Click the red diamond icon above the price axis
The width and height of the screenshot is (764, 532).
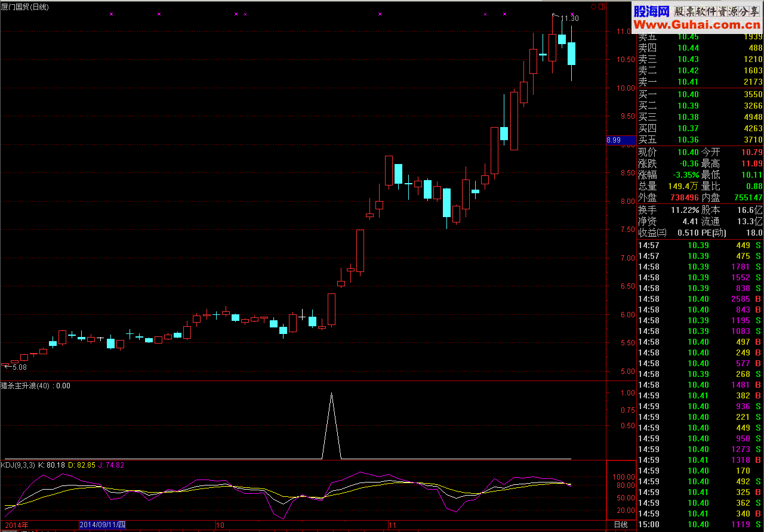(x=594, y=7)
